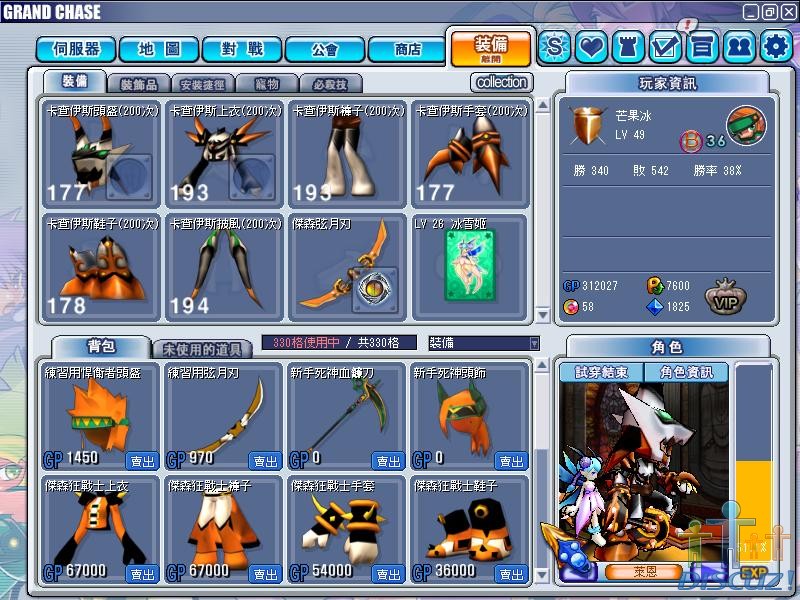The height and width of the screenshot is (600, 800).
Task: Click the equipment list scroll-up arrow
Action: point(543,106)
